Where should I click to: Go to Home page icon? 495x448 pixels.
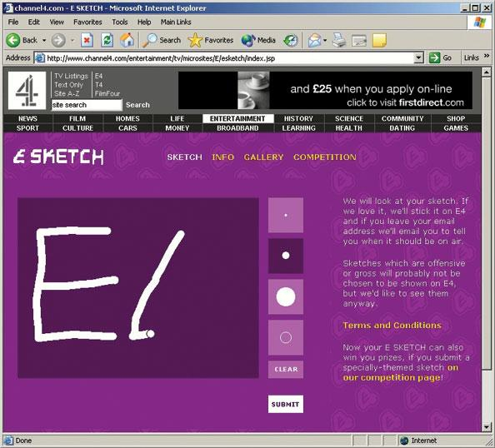coord(127,40)
